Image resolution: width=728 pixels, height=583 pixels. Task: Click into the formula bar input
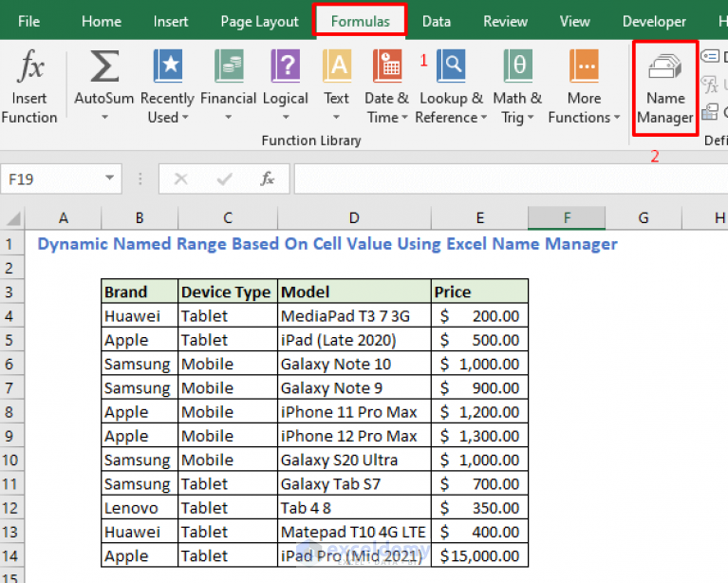tap(511, 179)
